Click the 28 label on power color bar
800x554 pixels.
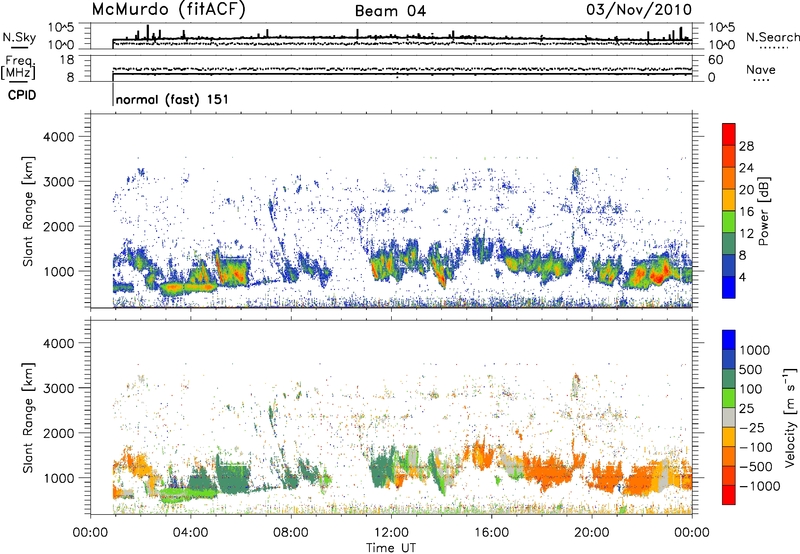[746, 146]
